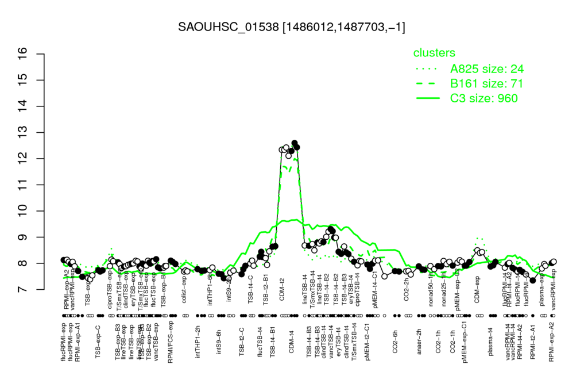Click the 'RPMI-t2-A1' condition label

[533, 342]
